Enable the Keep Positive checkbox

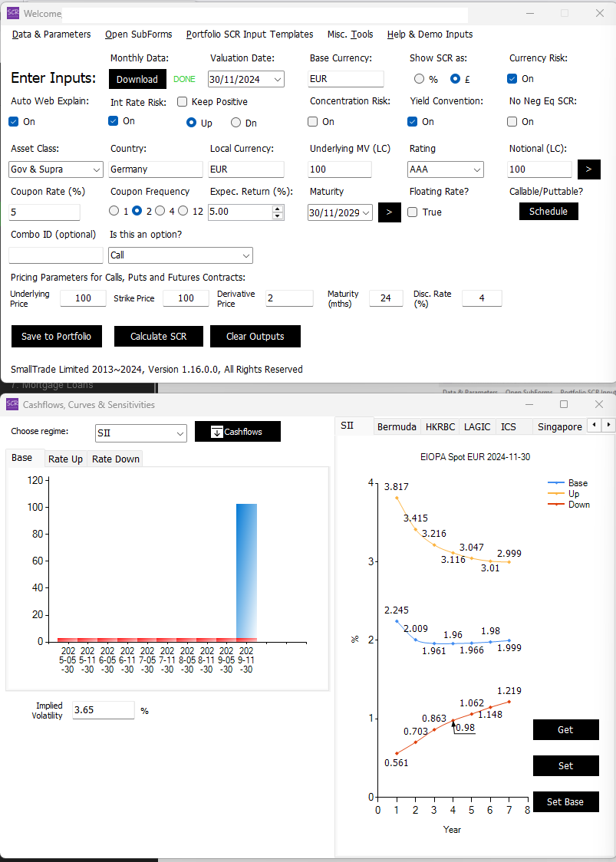(x=182, y=101)
